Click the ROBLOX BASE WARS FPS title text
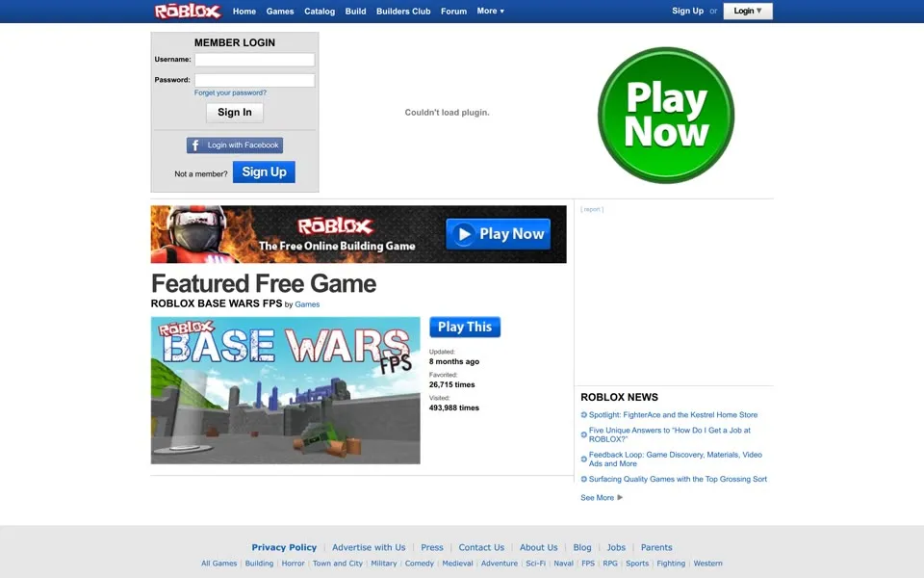This screenshot has height=578, width=924. (x=217, y=303)
